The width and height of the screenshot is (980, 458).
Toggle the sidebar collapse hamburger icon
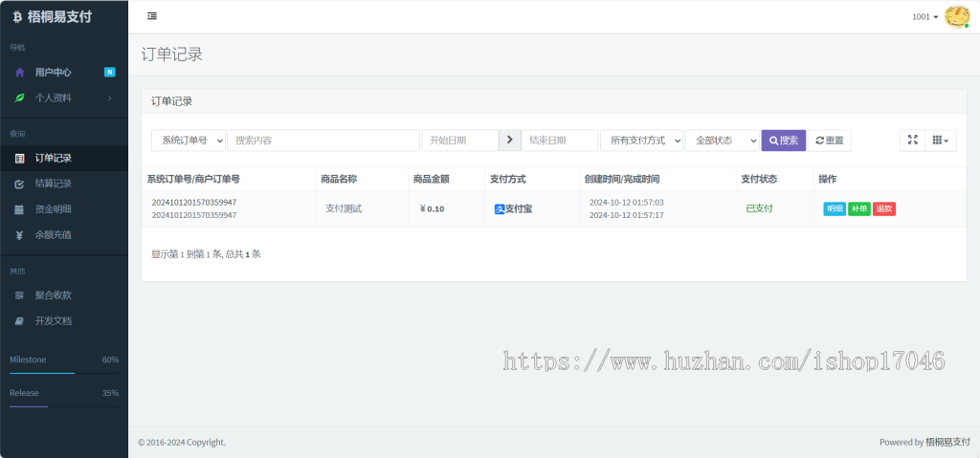[152, 16]
